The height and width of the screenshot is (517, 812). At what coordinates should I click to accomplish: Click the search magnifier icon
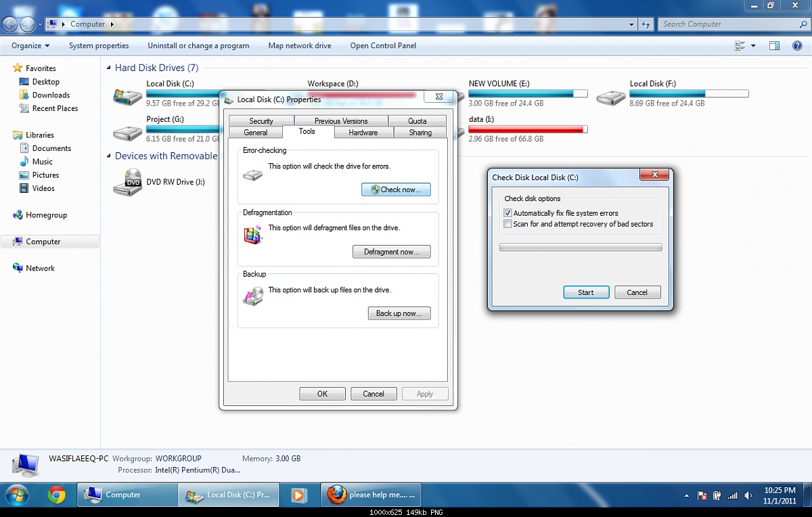802,24
